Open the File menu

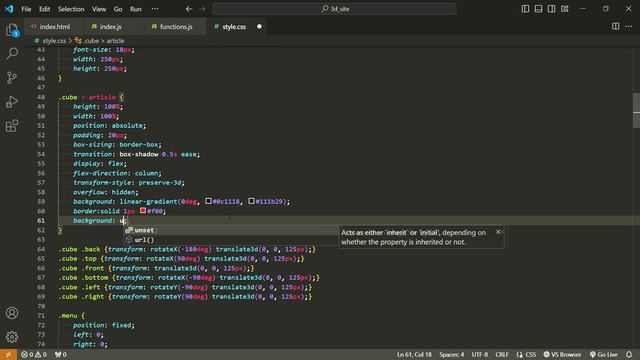26,9
